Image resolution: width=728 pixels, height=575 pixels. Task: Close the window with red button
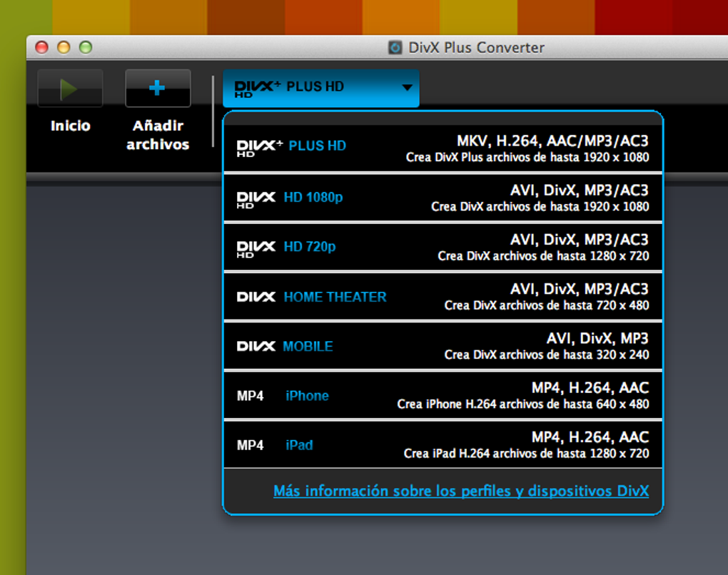[x=42, y=47]
